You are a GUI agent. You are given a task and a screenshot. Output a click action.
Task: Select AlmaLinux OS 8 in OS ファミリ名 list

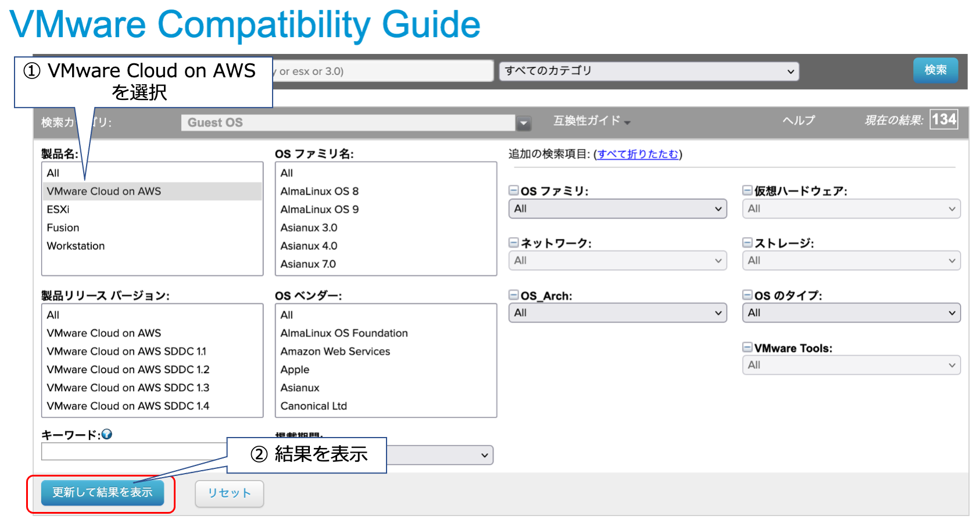coord(319,191)
